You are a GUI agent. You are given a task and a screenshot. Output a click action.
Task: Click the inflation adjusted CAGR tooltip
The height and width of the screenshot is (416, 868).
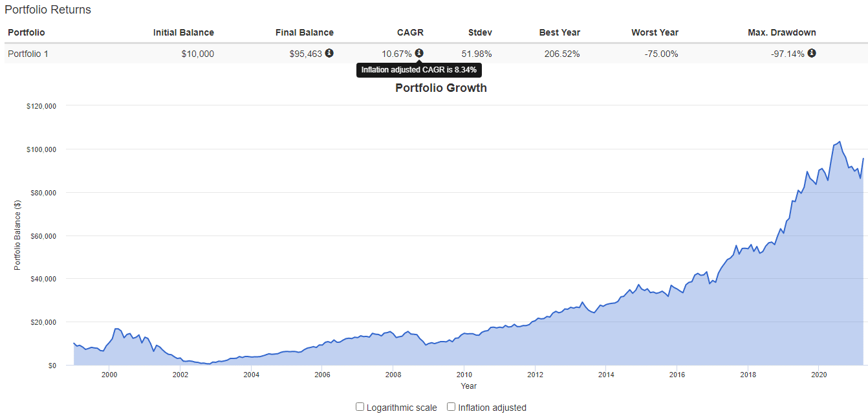pos(419,70)
